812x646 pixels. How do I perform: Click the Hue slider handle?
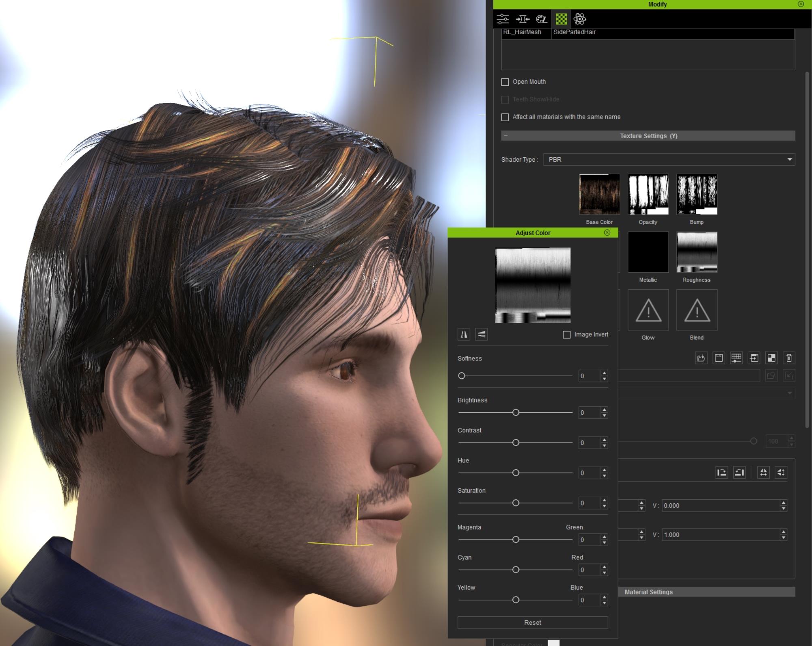516,473
